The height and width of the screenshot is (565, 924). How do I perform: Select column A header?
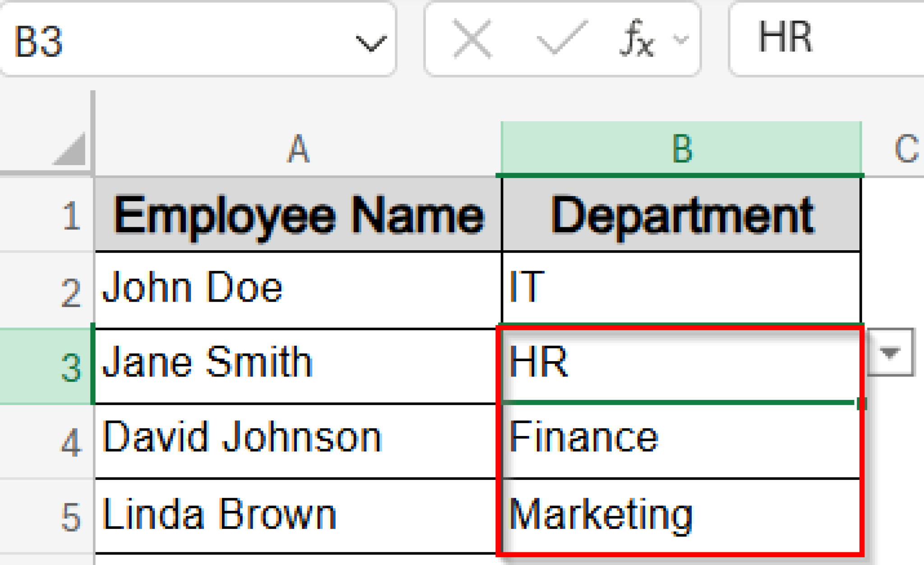[x=298, y=149]
